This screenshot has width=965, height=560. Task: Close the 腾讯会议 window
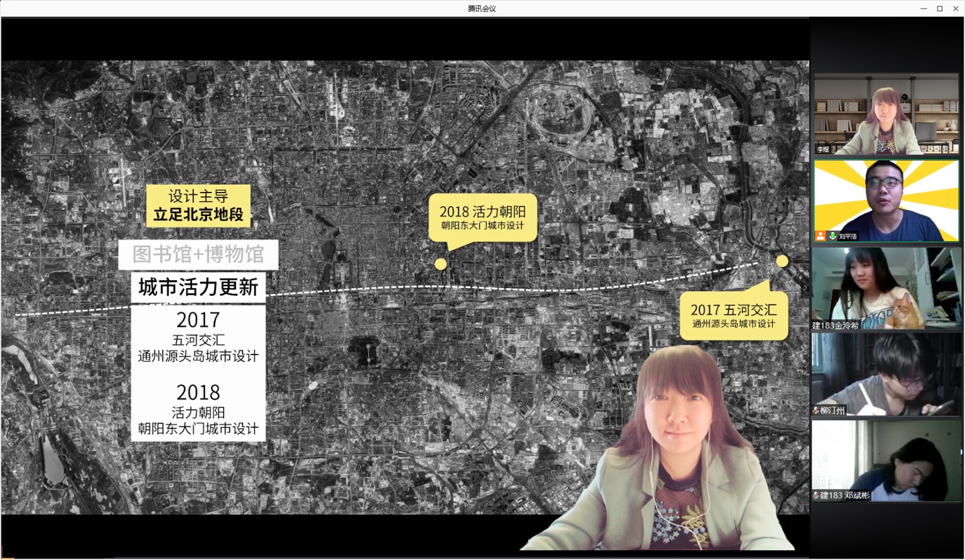pyautogui.click(x=956, y=8)
